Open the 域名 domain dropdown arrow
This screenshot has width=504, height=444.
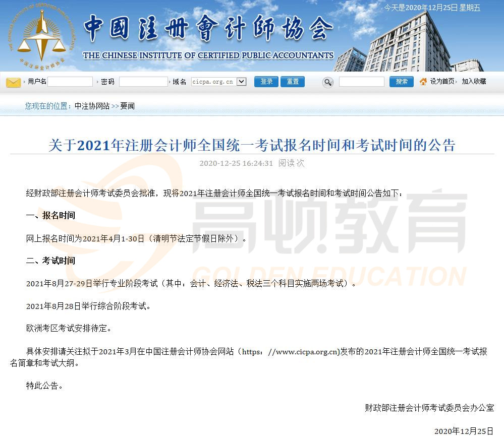241,82
